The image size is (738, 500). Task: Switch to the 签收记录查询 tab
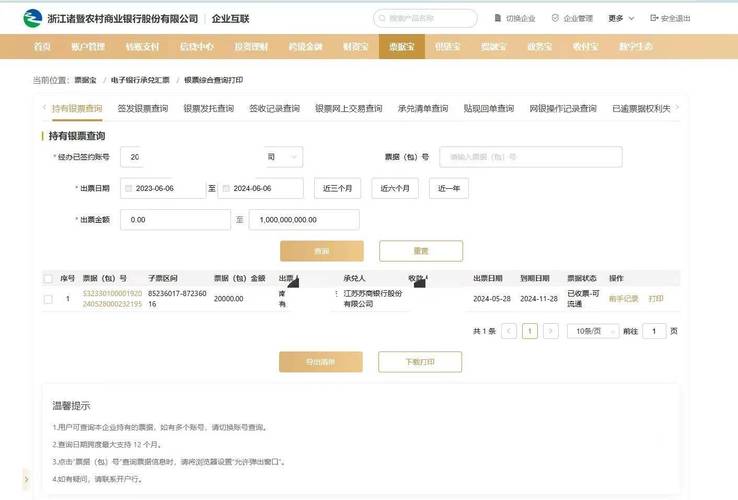274,109
